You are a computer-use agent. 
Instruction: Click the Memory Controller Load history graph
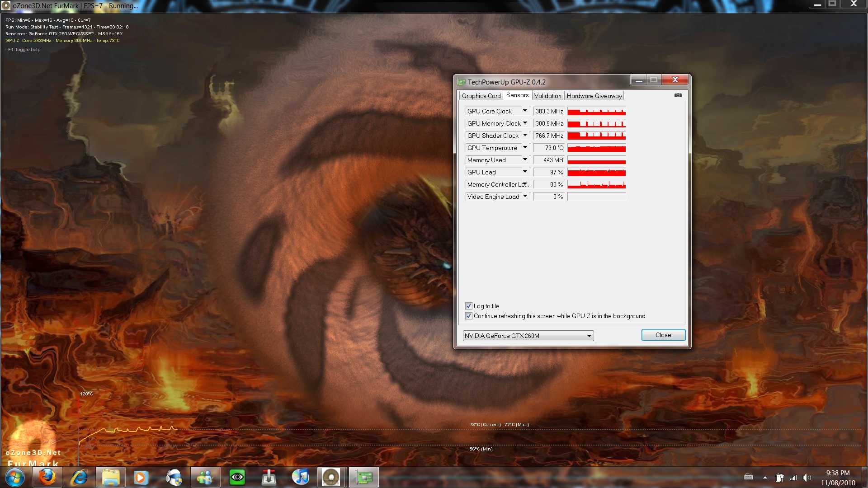(596, 184)
